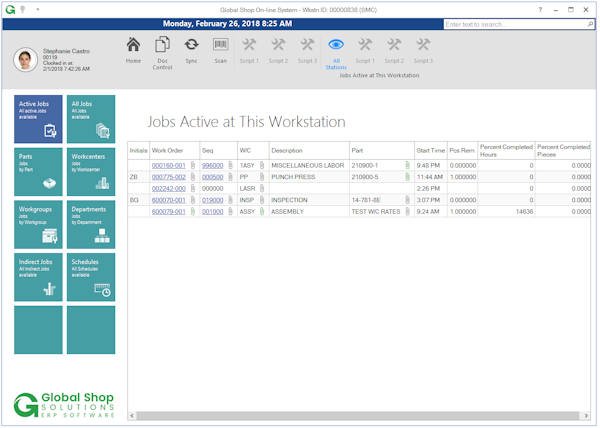Click paperclip next to work order 000775-002
Screen dimensions: 600x428
[193, 177]
